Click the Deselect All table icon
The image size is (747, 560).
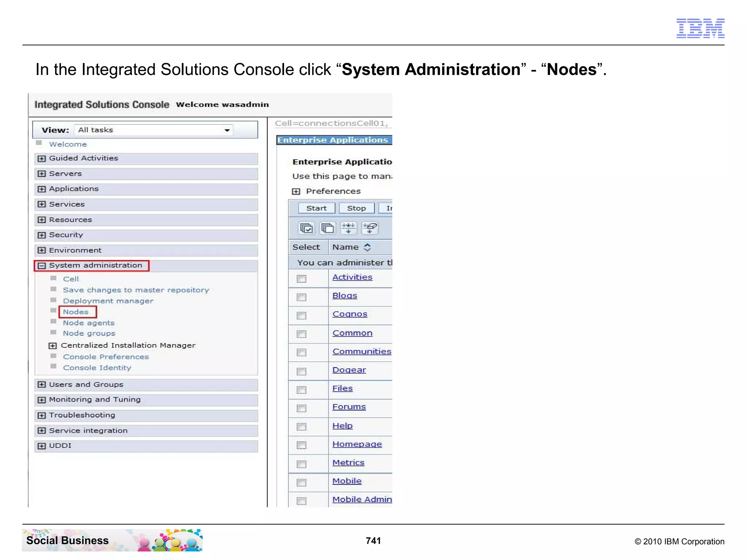(x=327, y=228)
